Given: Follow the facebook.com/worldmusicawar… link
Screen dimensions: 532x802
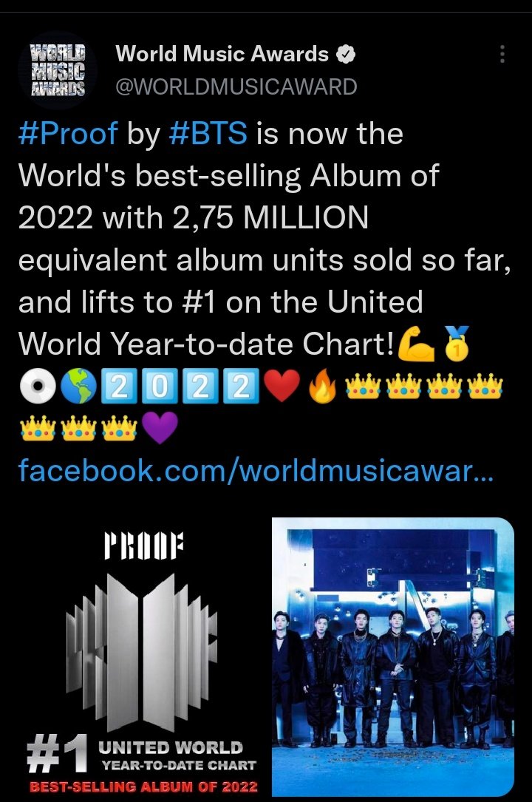Looking at the screenshot, I should [x=256, y=470].
